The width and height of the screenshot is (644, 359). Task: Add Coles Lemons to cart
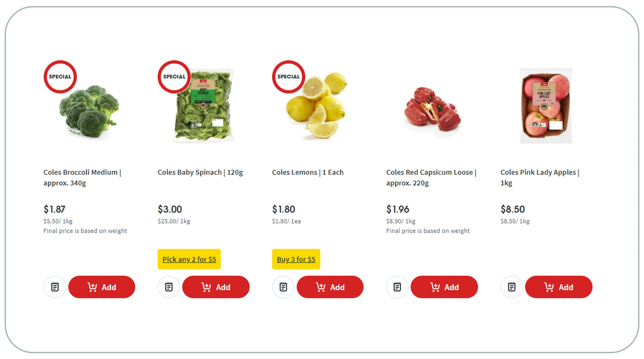pos(330,287)
